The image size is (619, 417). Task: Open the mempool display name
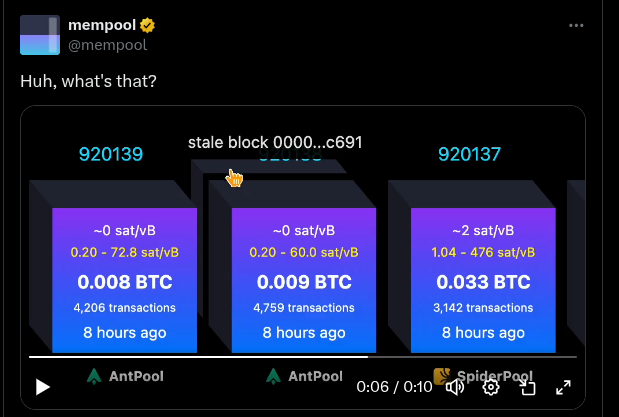click(x=101, y=25)
